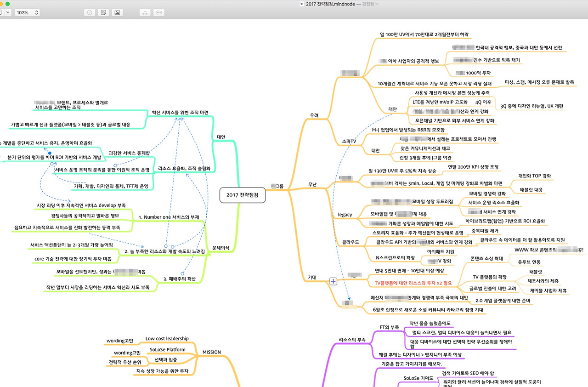Select 중복파일 제거 node
Screen dimensions: 588x387
pyautogui.click(x=485, y=231)
